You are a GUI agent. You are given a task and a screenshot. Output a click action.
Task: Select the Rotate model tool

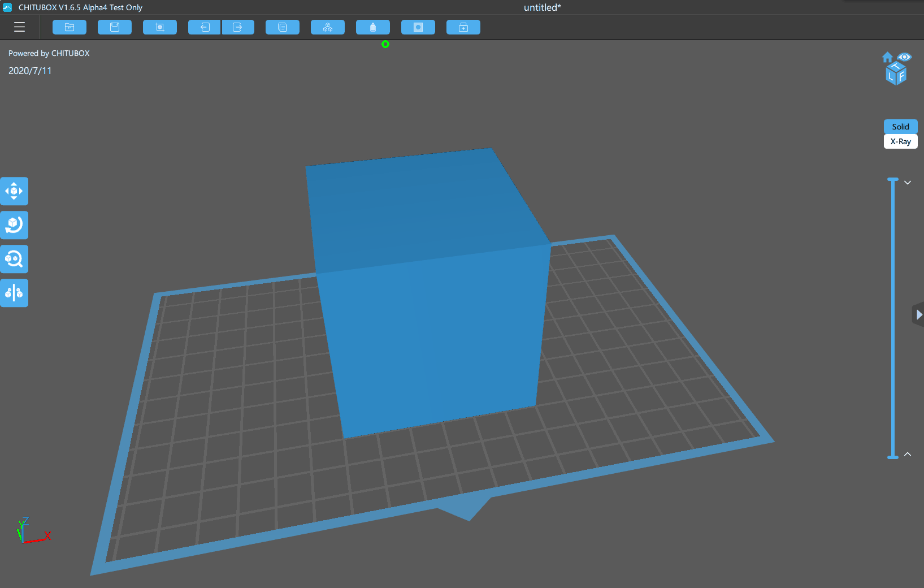[14, 225]
